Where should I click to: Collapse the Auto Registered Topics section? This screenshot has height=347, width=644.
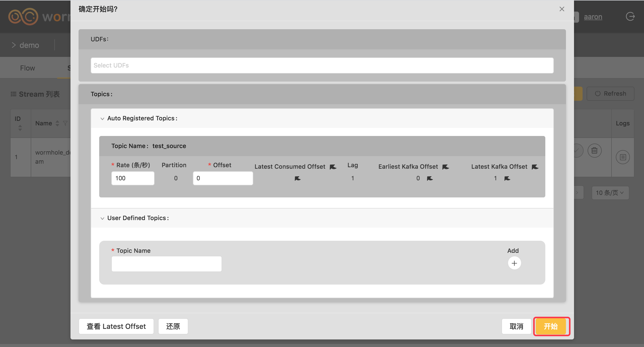pos(102,119)
